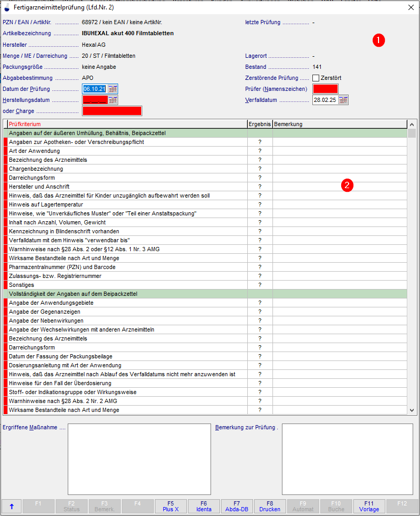Select the 'Sonstiges' criterion row
The width and height of the screenshot is (420, 516).
click(x=205, y=285)
